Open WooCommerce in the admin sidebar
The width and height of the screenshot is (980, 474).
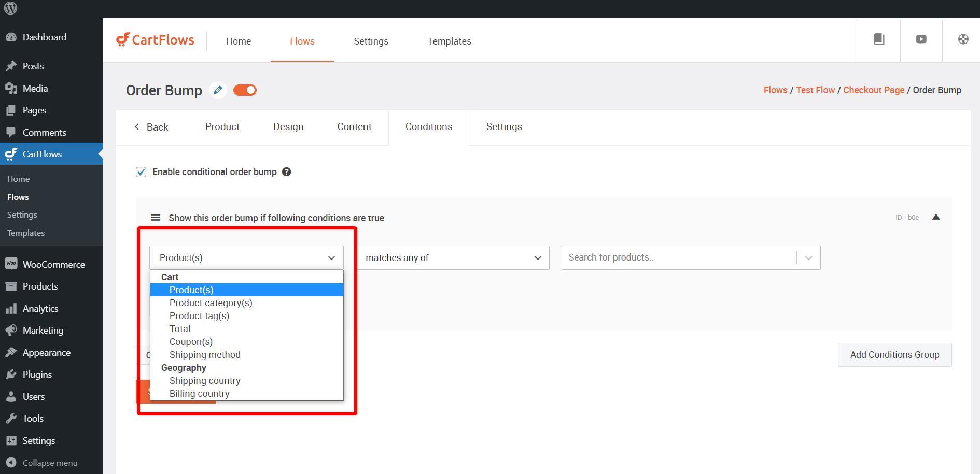53,265
